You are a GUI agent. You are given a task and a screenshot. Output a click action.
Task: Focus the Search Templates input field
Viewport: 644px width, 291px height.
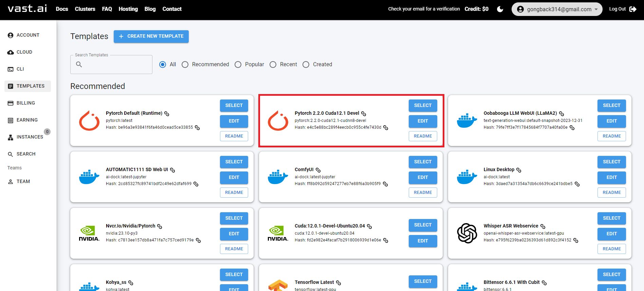tap(111, 65)
